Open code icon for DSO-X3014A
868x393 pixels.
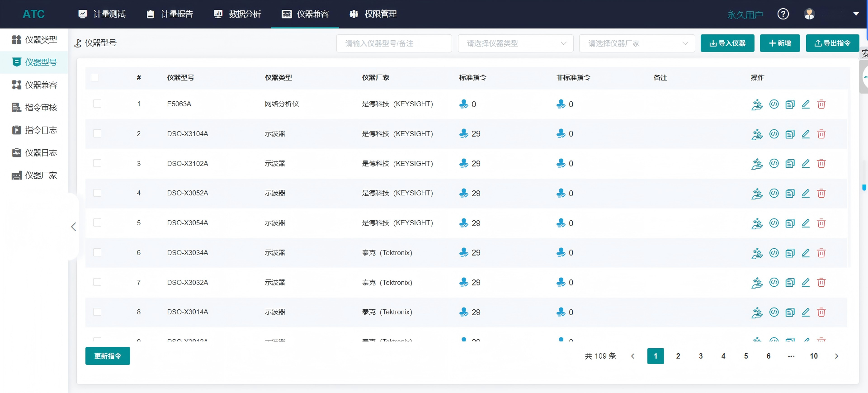(x=774, y=312)
